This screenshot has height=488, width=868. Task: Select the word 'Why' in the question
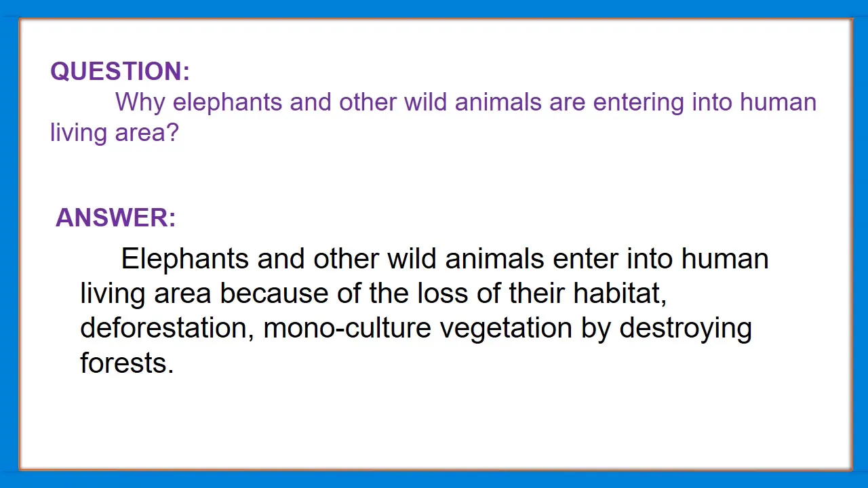pos(140,103)
